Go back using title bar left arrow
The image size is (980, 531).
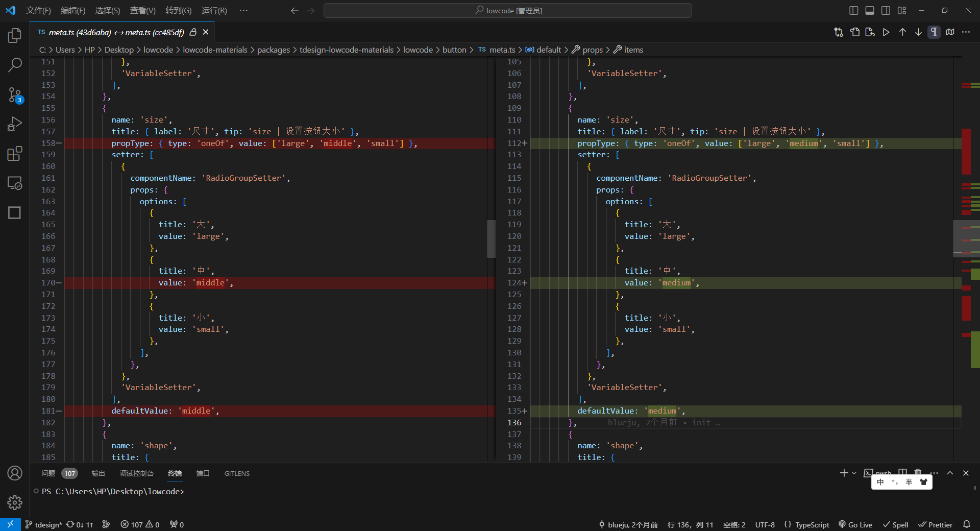pos(295,10)
